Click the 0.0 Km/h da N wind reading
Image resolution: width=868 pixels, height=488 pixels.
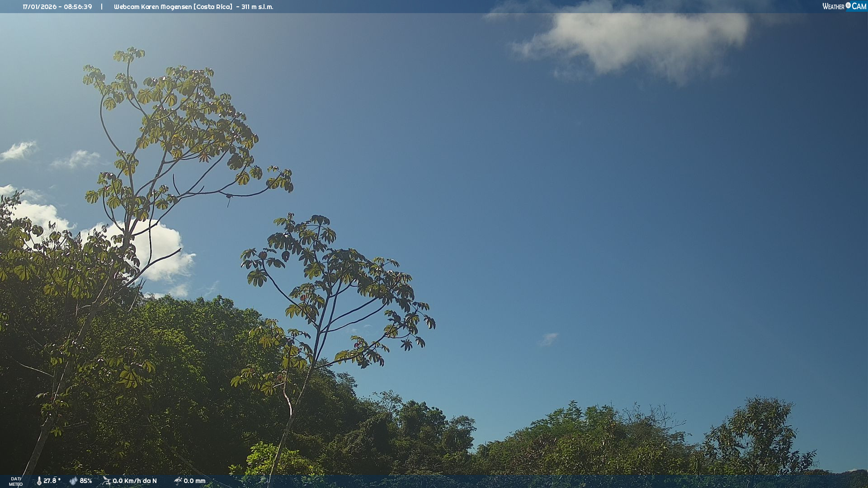135,481
